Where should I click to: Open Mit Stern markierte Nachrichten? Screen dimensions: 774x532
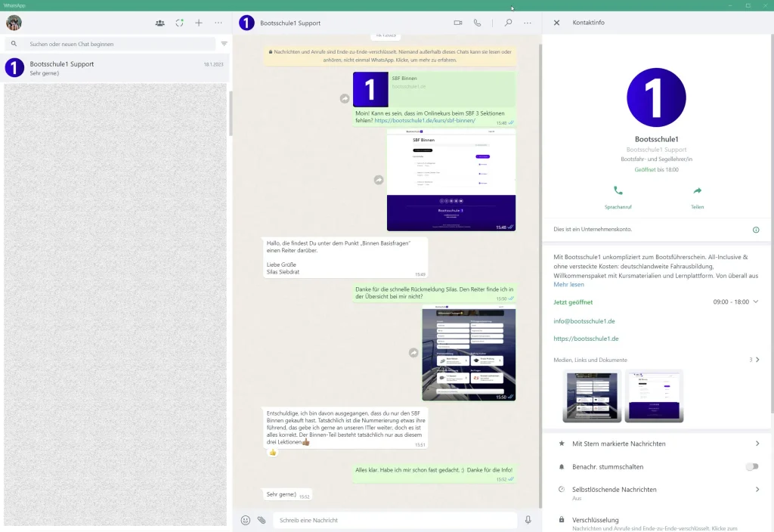point(656,444)
